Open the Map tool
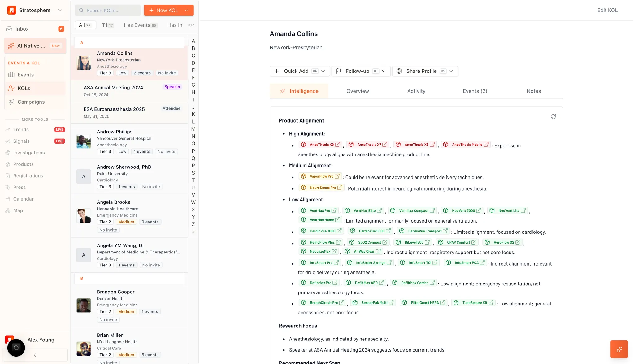 (18, 210)
